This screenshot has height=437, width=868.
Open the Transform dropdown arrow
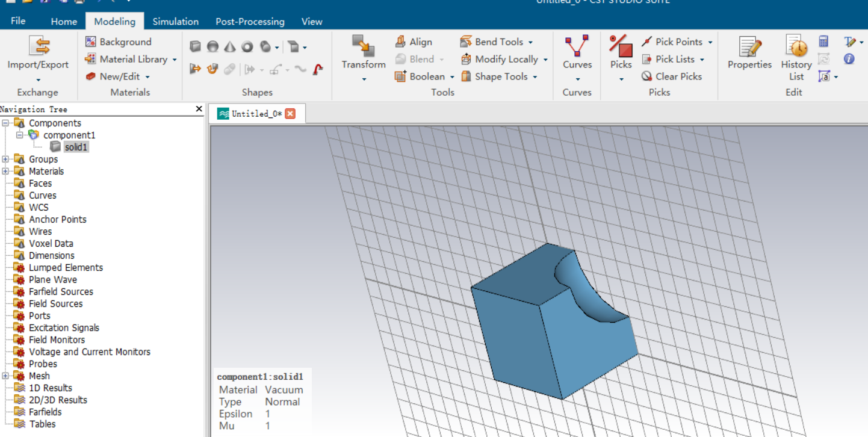(364, 79)
